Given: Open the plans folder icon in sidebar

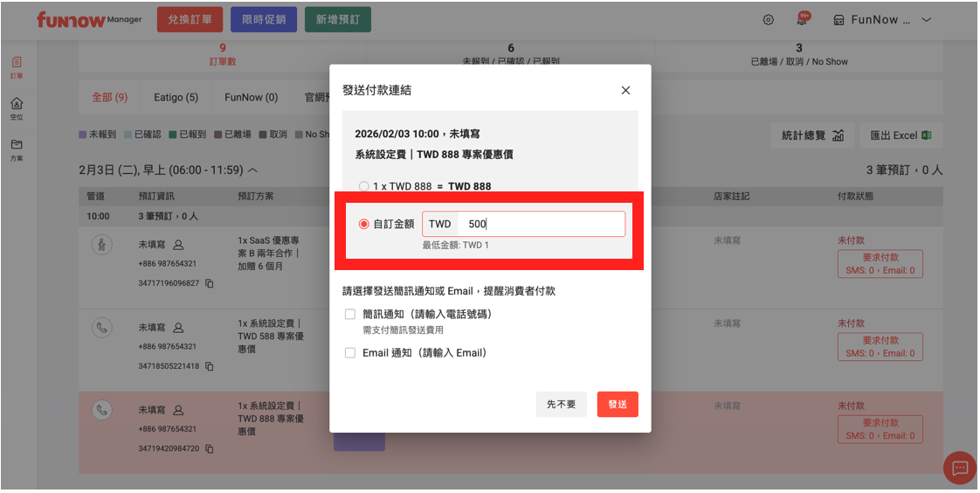Looking at the screenshot, I should pos(17,145).
